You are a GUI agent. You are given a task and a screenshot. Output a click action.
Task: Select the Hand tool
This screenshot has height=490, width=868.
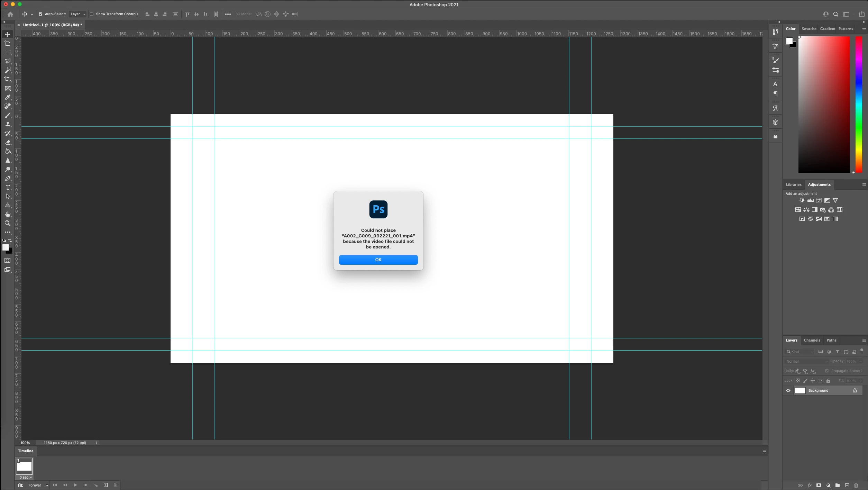pos(8,214)
